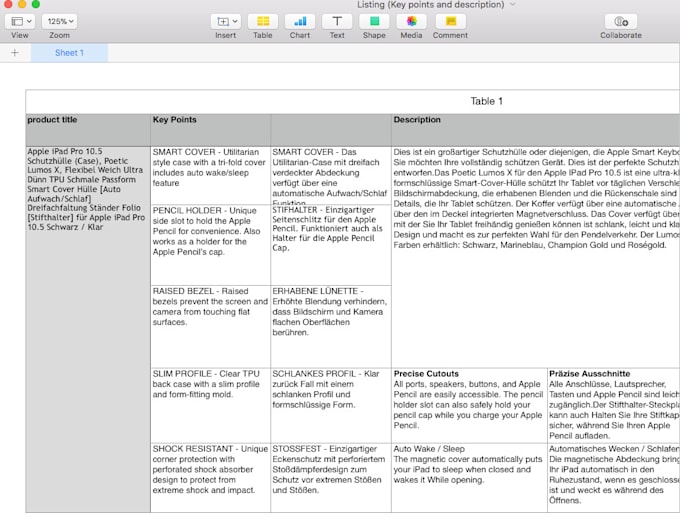Switch to the Sheet 1 tab
This screenshot has width=680, height=513.
(x=69, y=53)
